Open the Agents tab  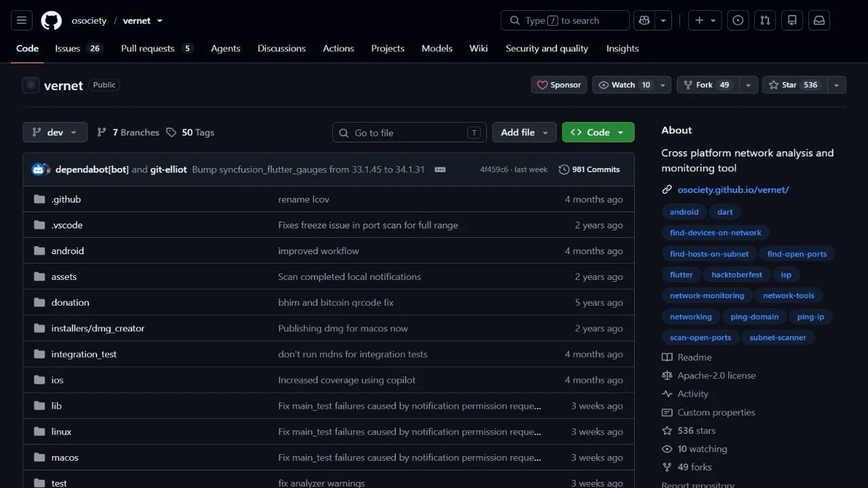(225, 48)
